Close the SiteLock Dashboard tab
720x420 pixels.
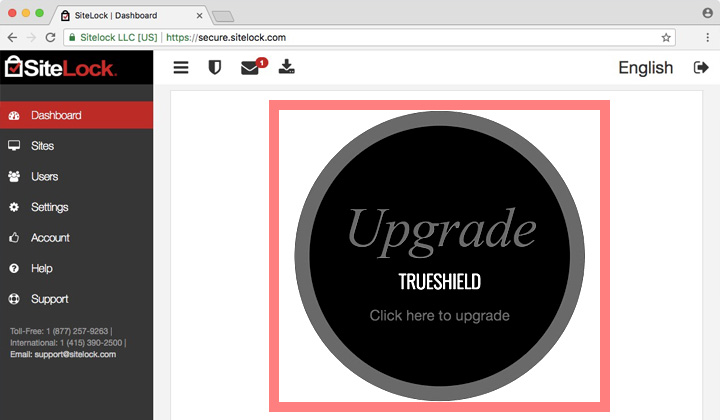(x=199, y=16)
